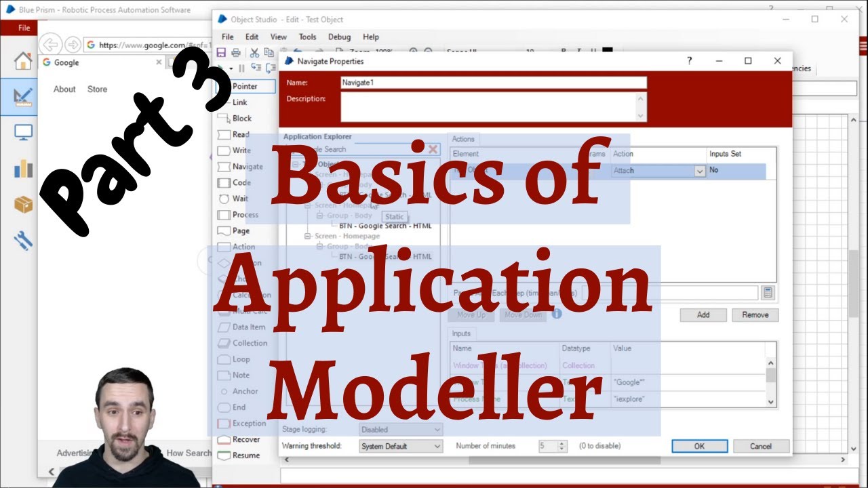Open the Edit menu in Object Studio
Screen dimensions: 868x488
point(252,37)
